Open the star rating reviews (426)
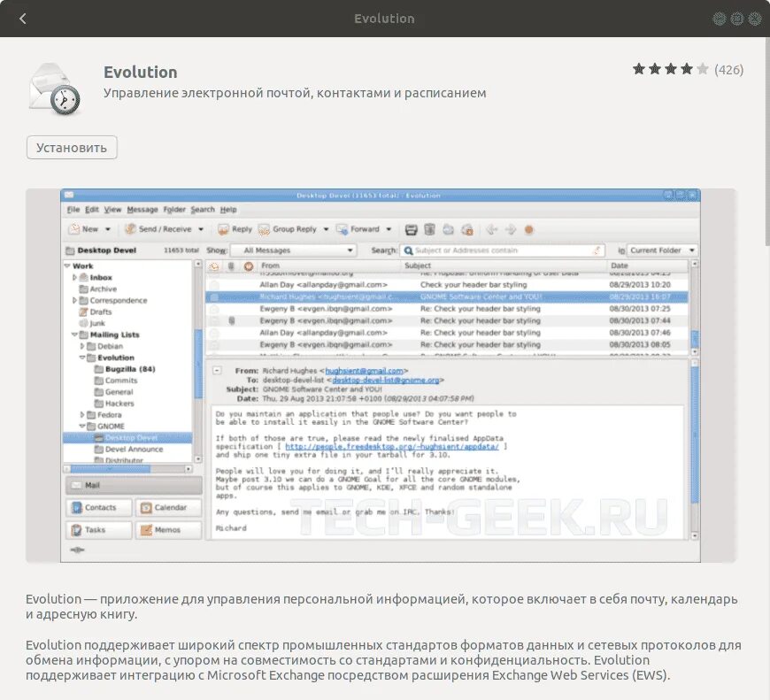This screenshot has height=700, width=770. [x=688, y=69]
